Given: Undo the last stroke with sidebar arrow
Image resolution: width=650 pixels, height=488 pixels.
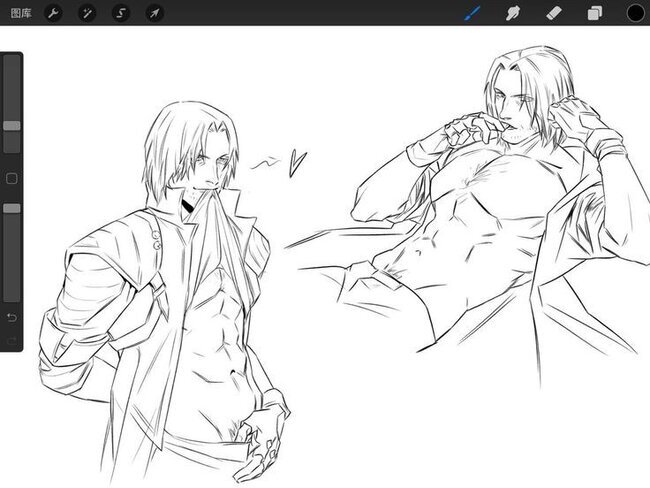Looking at the screenshot, I should (12, 318).
